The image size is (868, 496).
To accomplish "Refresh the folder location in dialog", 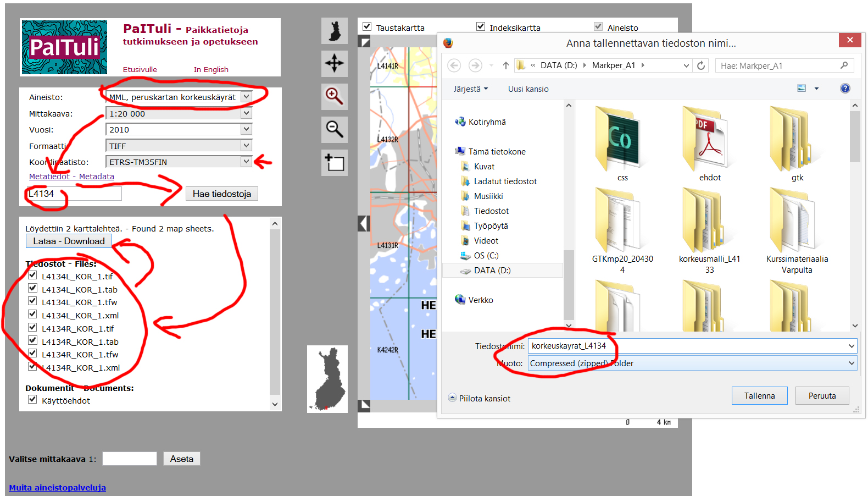I will pos(701,65).
